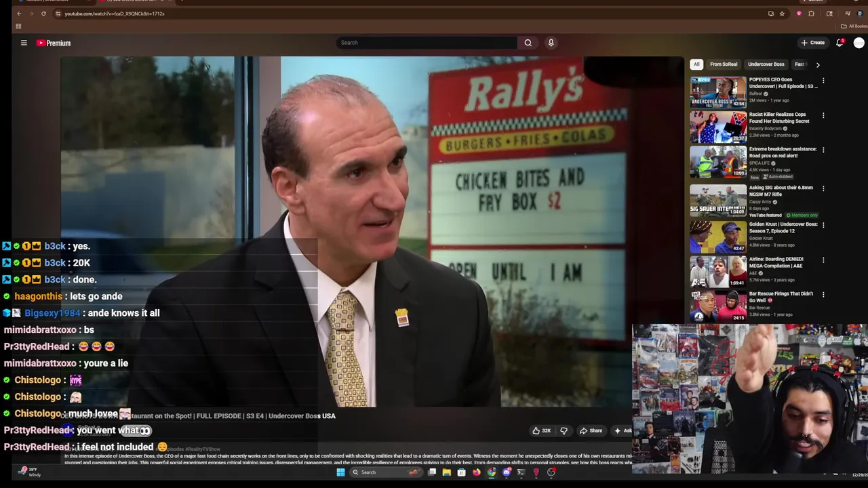Click the Insanity Bodycam channel name
Image resolution: width=868 pixels, height=488 pixels.
(766, 128)
